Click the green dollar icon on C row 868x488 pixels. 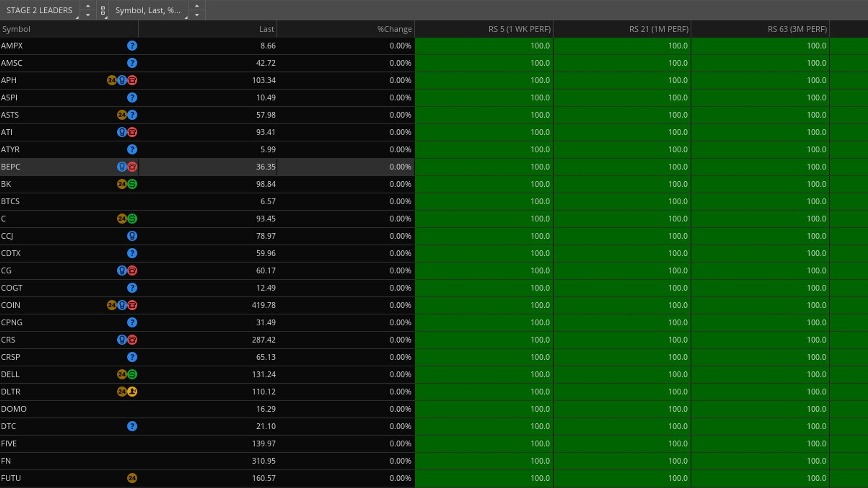click(132, 219)
